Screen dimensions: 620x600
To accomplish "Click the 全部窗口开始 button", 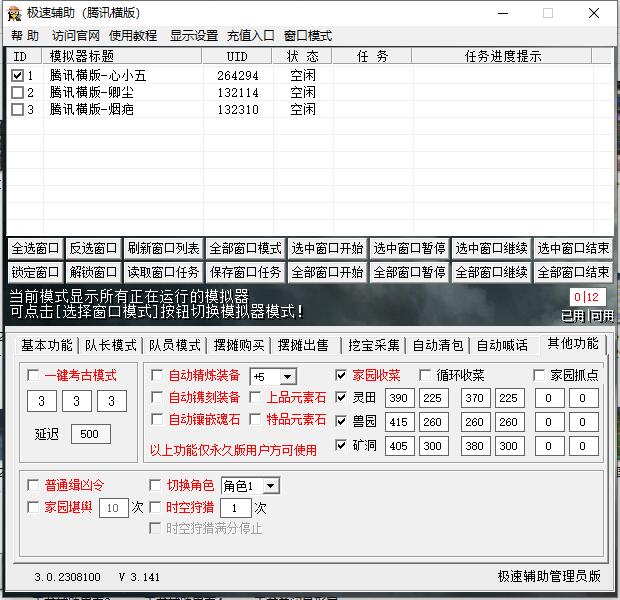I will (x=327, y=272).
